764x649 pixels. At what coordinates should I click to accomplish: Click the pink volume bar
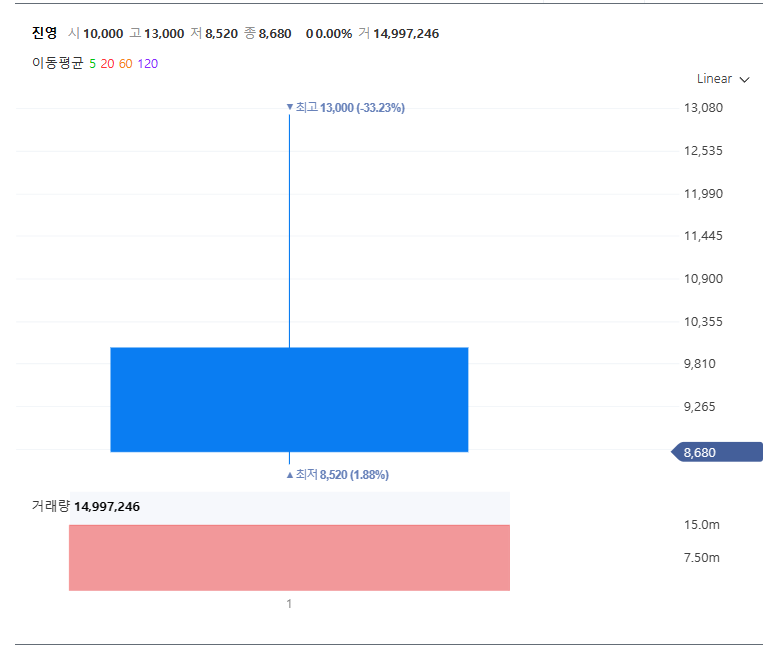pyautogui.click(x=289, y=558)
